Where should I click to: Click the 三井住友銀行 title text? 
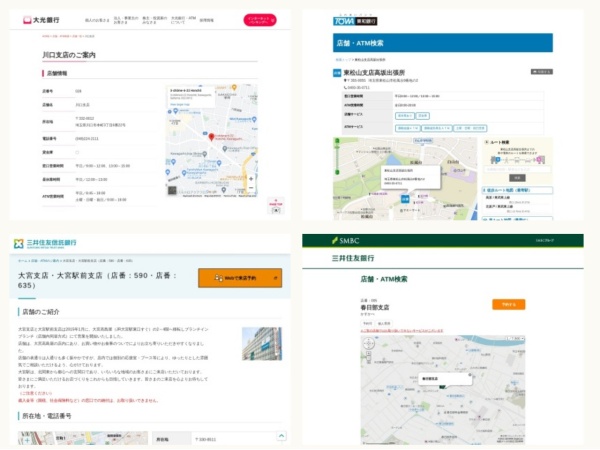353,258
